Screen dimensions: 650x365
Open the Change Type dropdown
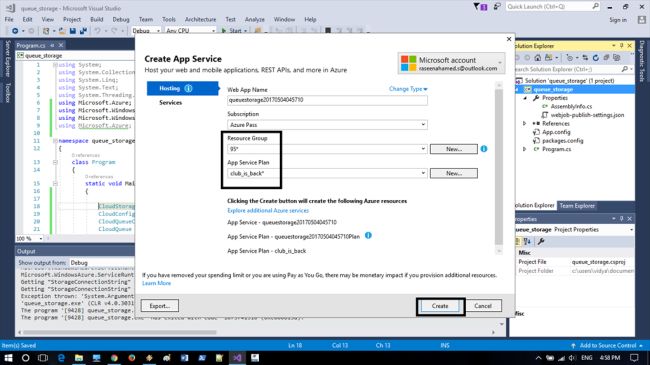(408, 89)
